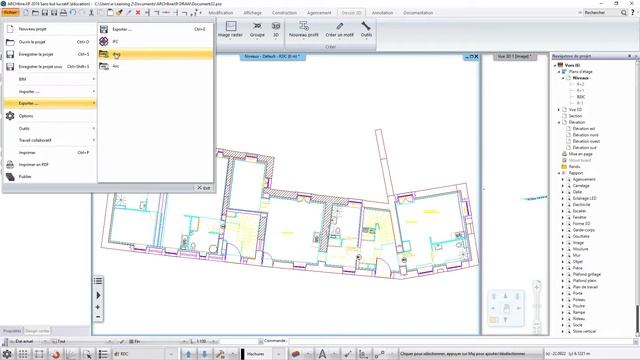Open the Outils wrench tool in ribbon

coord(366,29)
